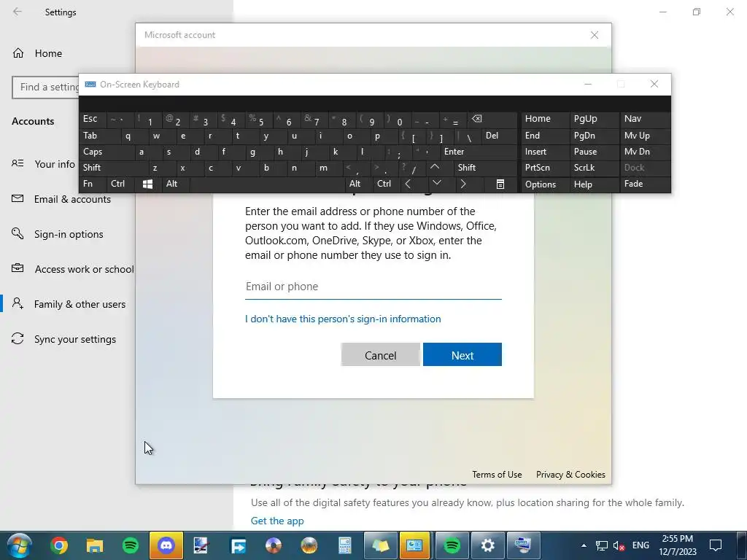This screenshot has width=747, height=560.
Task: Open the Privacy & Cookies link
Action: [x=570, y=474]
